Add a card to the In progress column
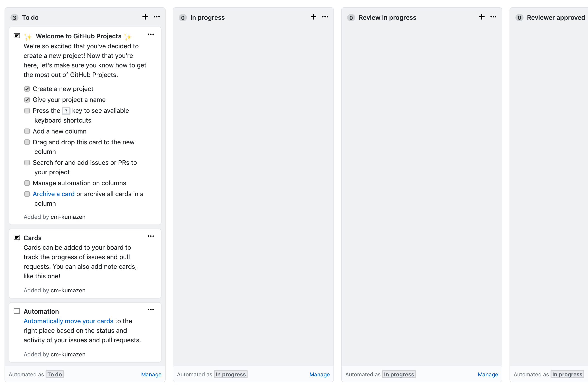588x390 pixels. 313,17
